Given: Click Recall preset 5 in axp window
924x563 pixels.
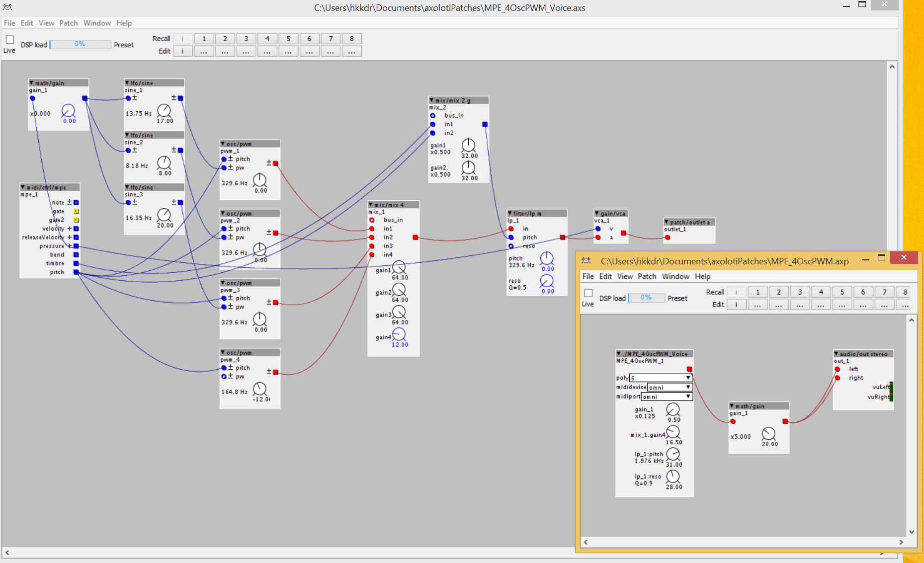Looking at the screenshot, I should pos(842,292).
